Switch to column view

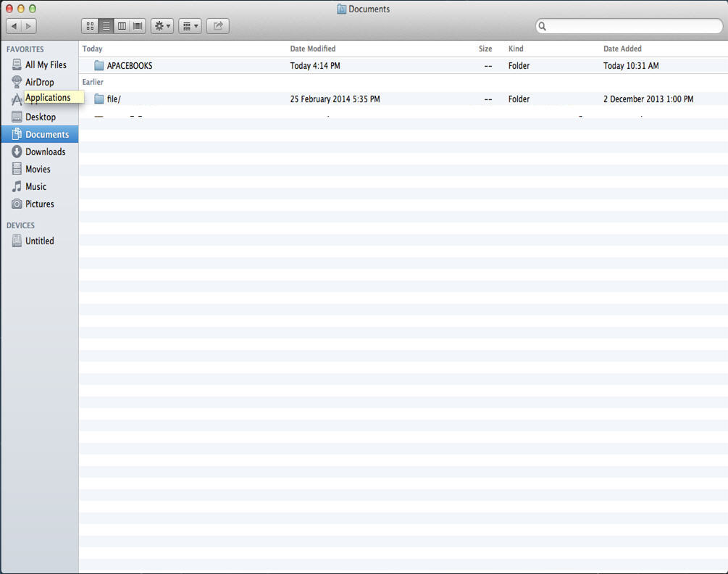[x=122, y=26]
